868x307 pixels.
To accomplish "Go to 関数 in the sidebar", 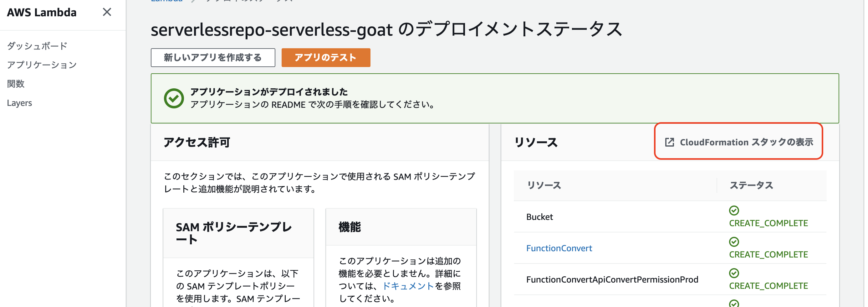I will point(16,84).
